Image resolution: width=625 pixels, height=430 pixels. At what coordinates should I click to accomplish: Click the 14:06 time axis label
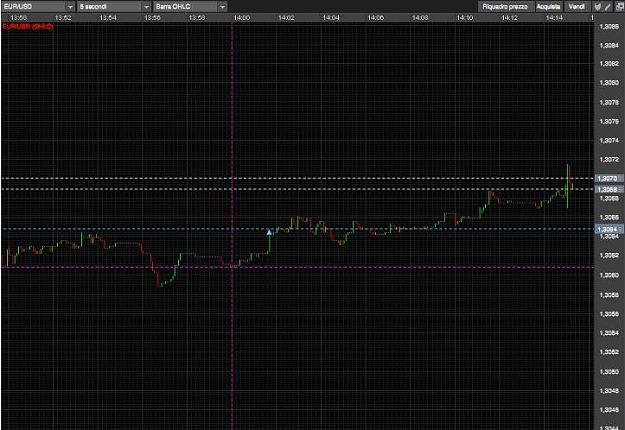[375, 18]
